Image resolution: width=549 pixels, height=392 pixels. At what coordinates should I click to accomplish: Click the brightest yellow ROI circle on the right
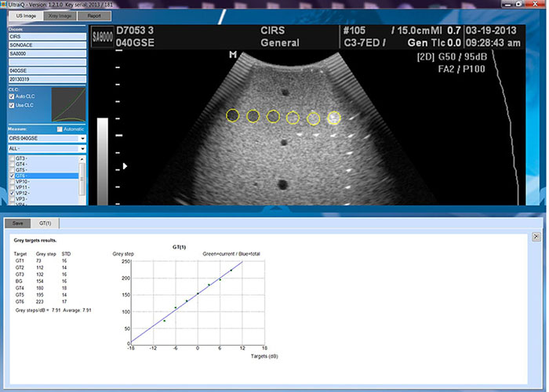pos(333,118)
